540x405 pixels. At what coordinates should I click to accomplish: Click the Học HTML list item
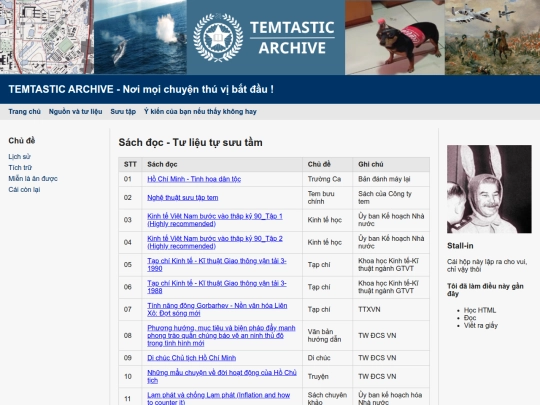480,310
